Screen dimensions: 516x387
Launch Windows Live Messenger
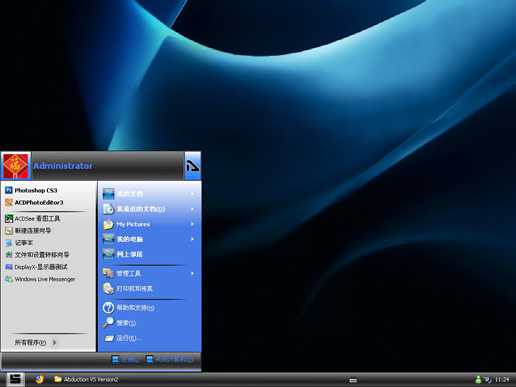40,279
